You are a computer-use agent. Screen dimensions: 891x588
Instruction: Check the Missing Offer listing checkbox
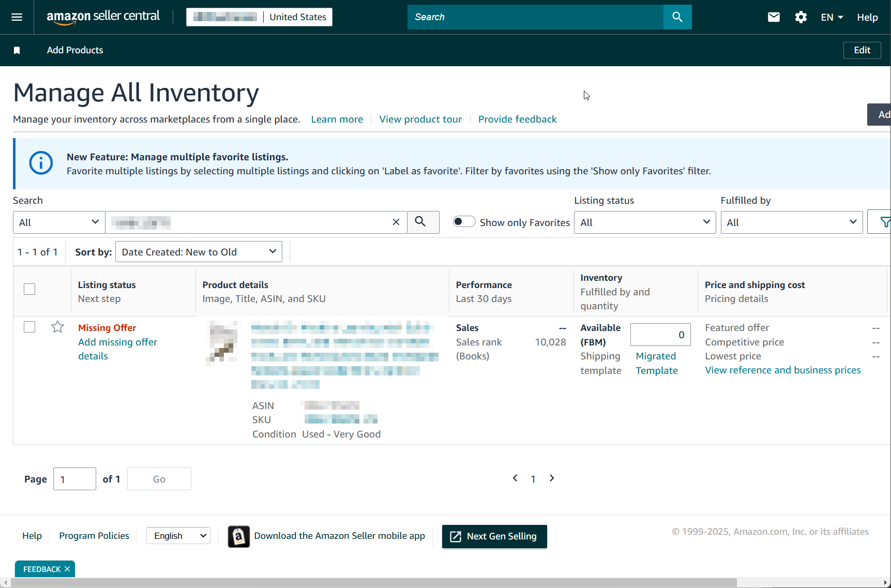click(29, 327)
